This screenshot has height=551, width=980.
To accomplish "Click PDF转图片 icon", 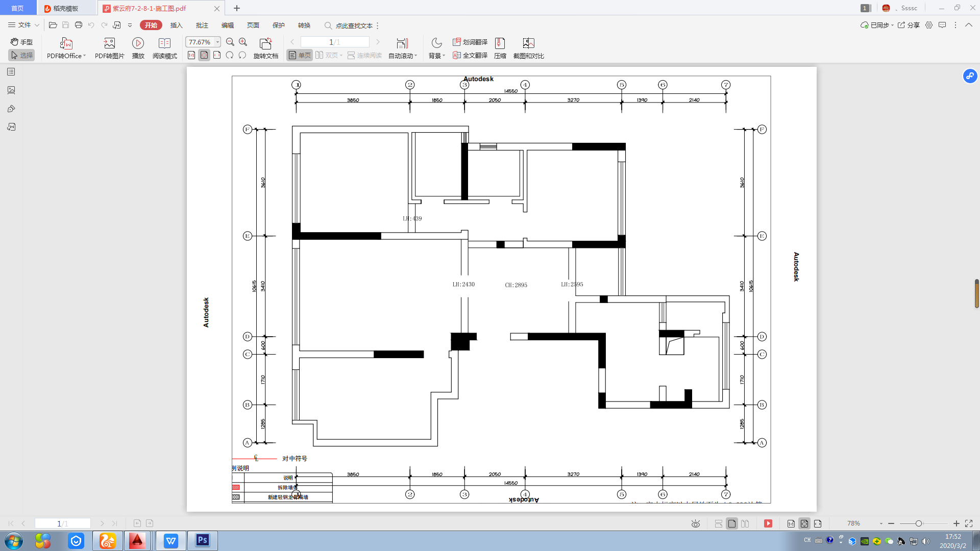I will [109, 43].
